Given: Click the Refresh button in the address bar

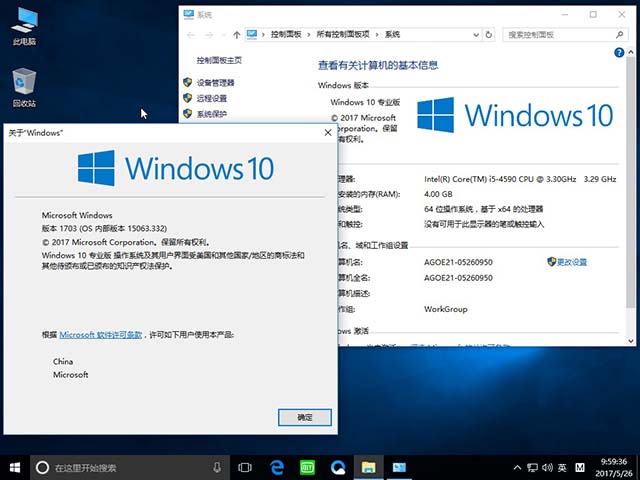Looking at the screenshot, I should click(x=489, y=35).
